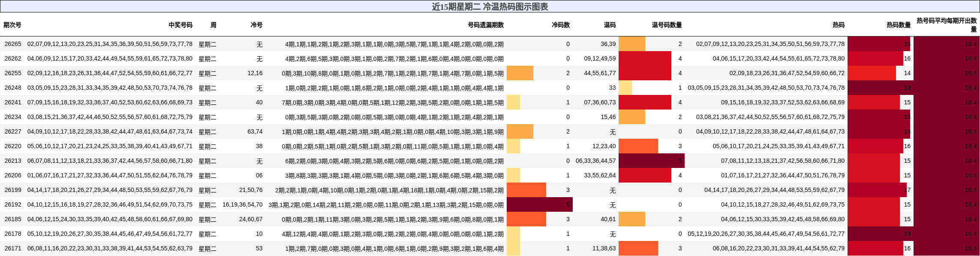Click hot-count bar showing 14 in row 26255

click(872, 73)
